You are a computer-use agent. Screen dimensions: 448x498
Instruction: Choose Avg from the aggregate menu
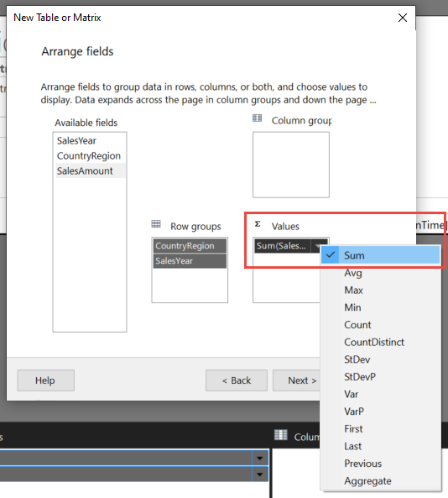tap(380, 272)
